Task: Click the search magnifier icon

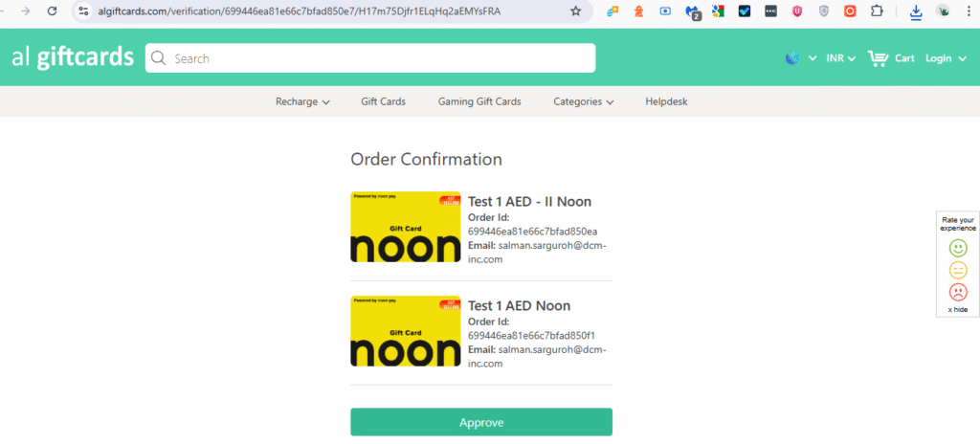Action: coord(159,58)
